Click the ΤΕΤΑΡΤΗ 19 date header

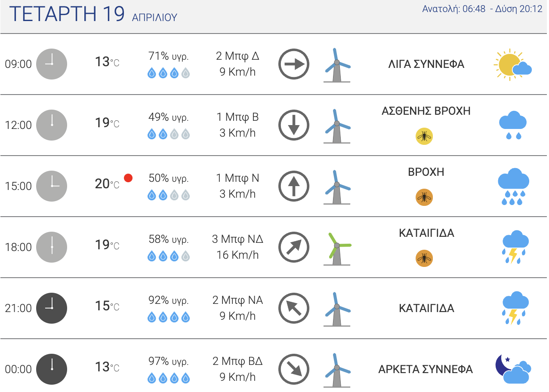(67, 14)
